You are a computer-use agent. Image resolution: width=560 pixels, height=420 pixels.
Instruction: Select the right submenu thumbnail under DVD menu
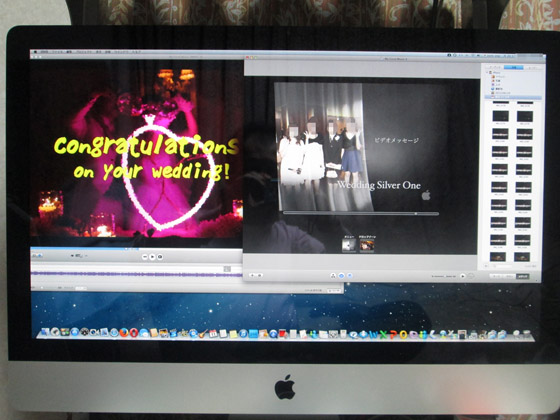point(367,245)
